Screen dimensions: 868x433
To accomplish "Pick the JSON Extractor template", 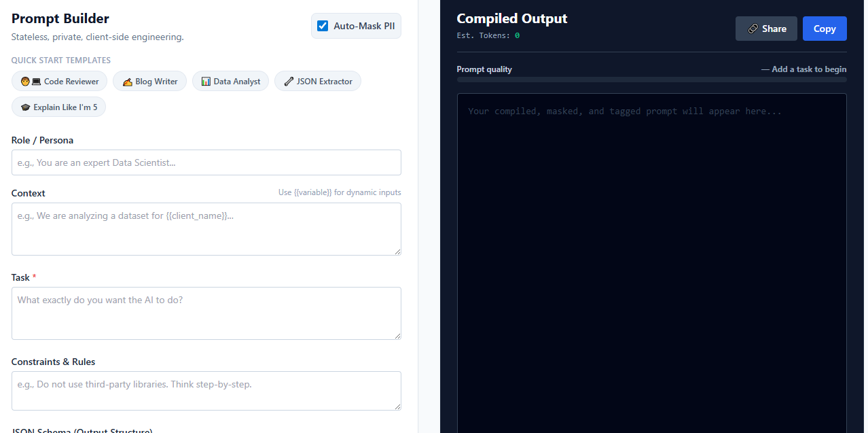I will (x=318, y=82).
